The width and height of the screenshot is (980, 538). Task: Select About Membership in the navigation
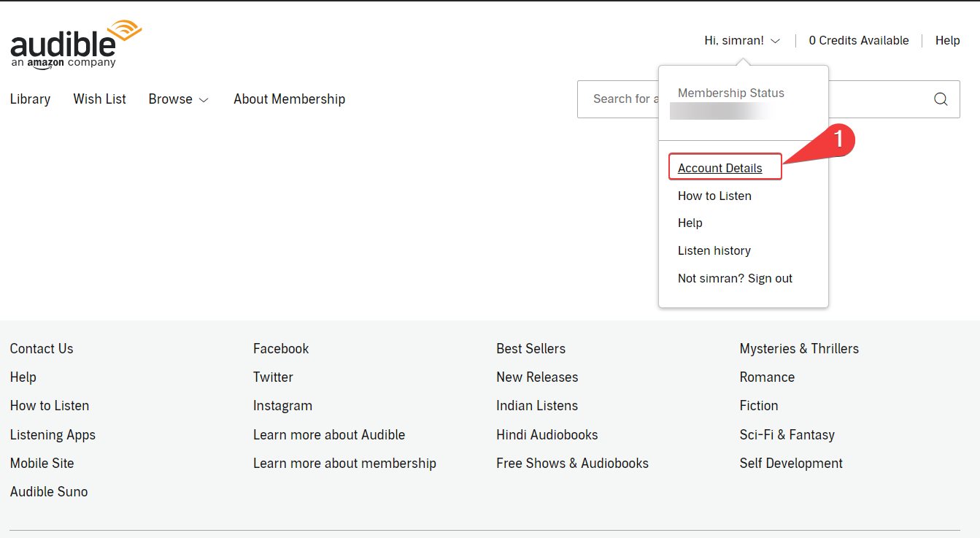click(289, 99)
